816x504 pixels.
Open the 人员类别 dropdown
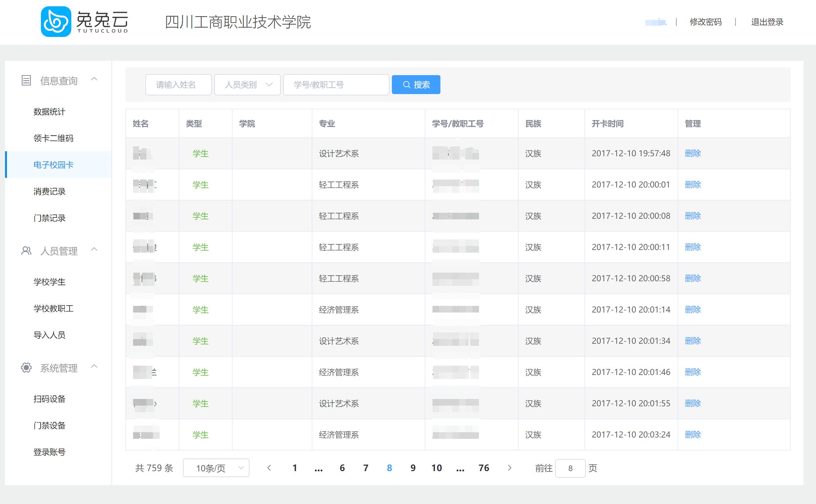pos(247,85)
